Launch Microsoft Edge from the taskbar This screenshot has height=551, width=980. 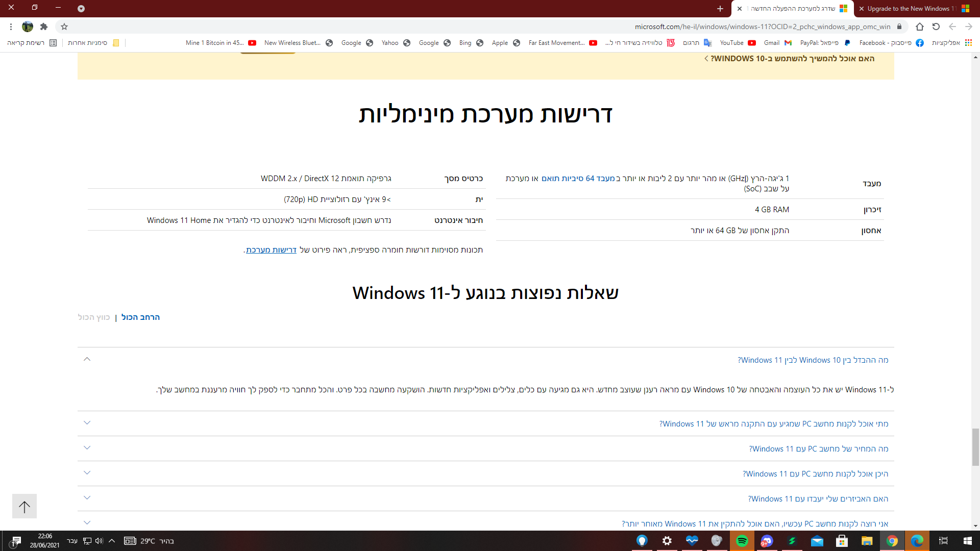click(x=918, y=541)
